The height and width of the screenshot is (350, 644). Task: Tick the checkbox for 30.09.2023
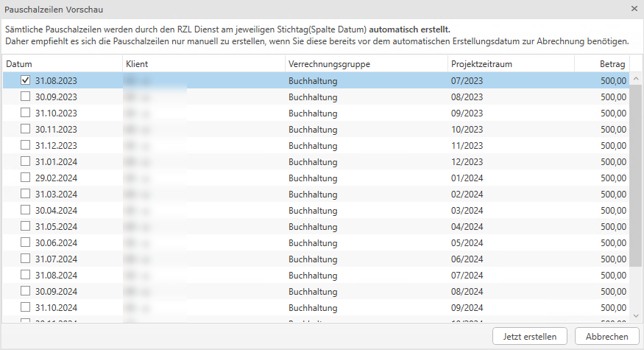tap(26, 97)
